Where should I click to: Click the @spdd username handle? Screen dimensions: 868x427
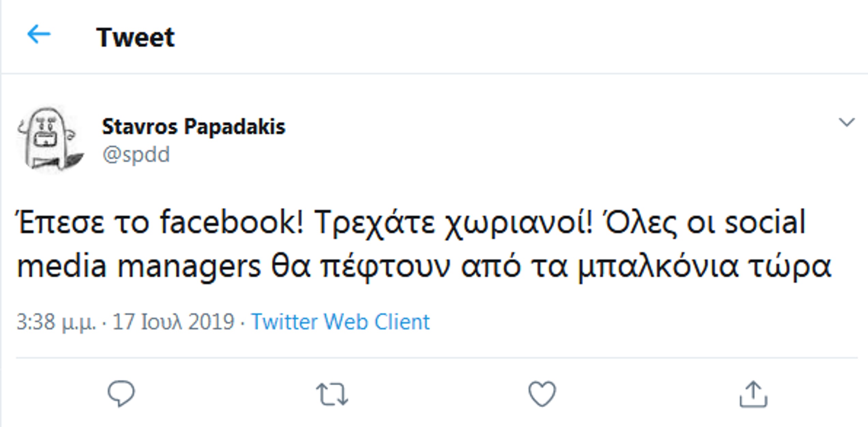click(x=136, y=155)
